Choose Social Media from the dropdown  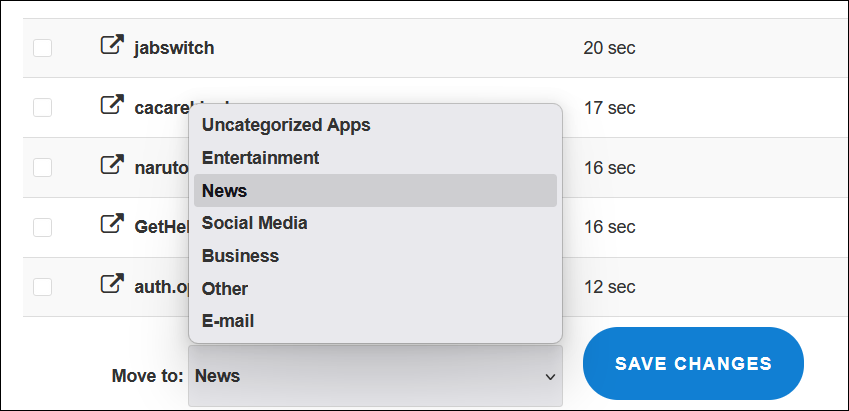click(254, 223)
